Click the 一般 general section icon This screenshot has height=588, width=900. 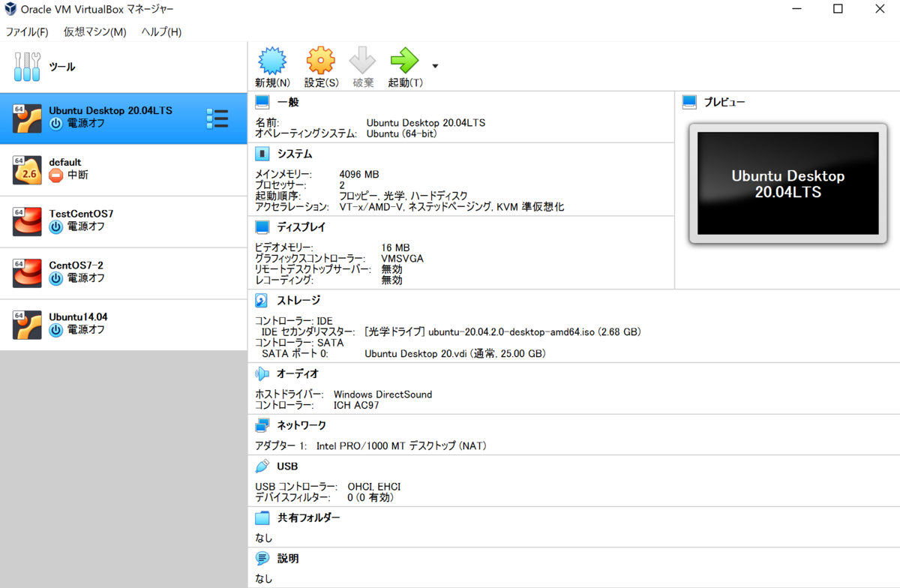point(262,102)
